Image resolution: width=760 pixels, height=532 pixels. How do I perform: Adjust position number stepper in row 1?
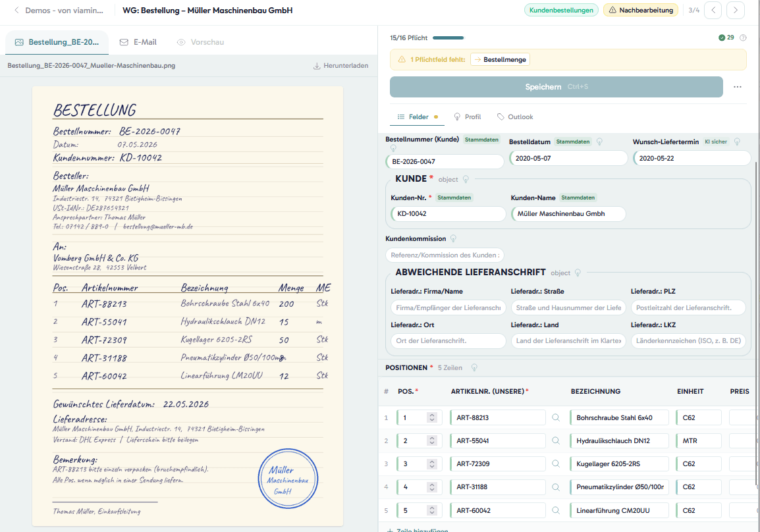(432, 417)
